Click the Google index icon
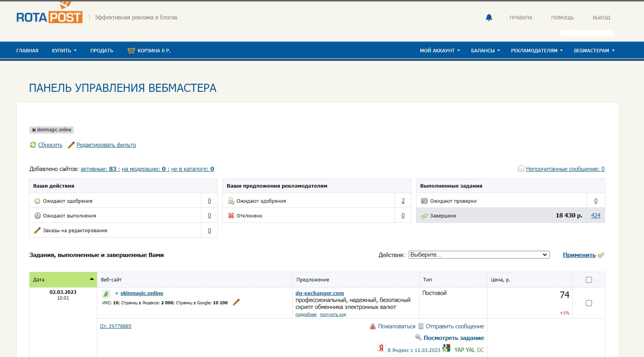This screenshot has height=357, width=644. tap(446, 348)
